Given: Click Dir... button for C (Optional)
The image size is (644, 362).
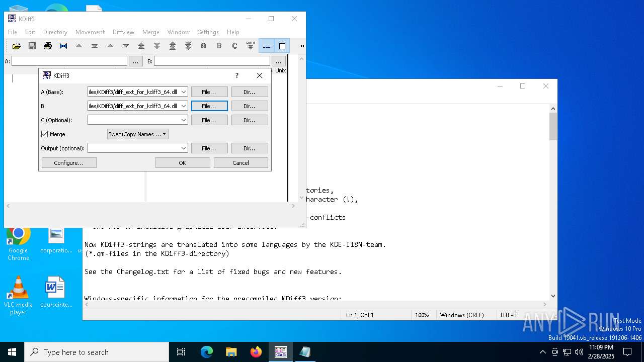Looking at the screenshot, I should coord(250,120).
